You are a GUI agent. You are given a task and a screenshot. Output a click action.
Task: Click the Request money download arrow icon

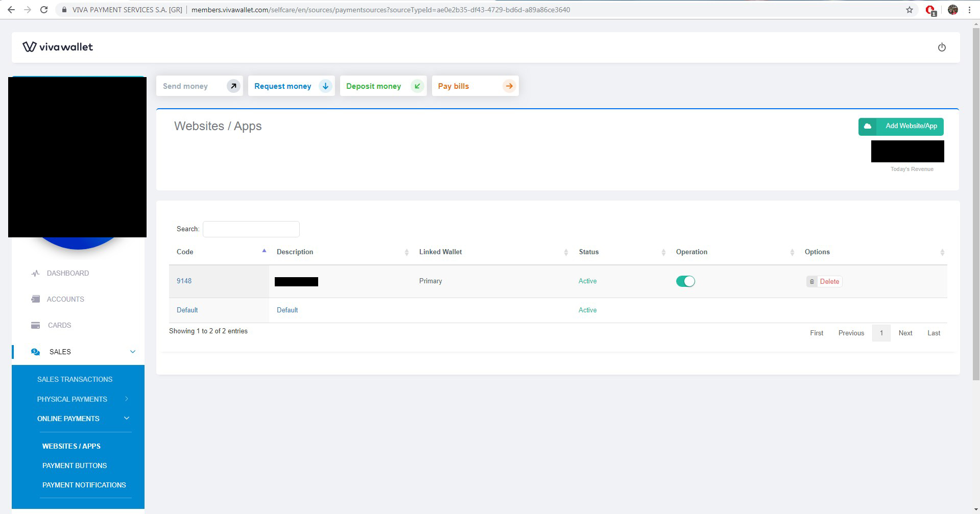(x=325, y=86)
